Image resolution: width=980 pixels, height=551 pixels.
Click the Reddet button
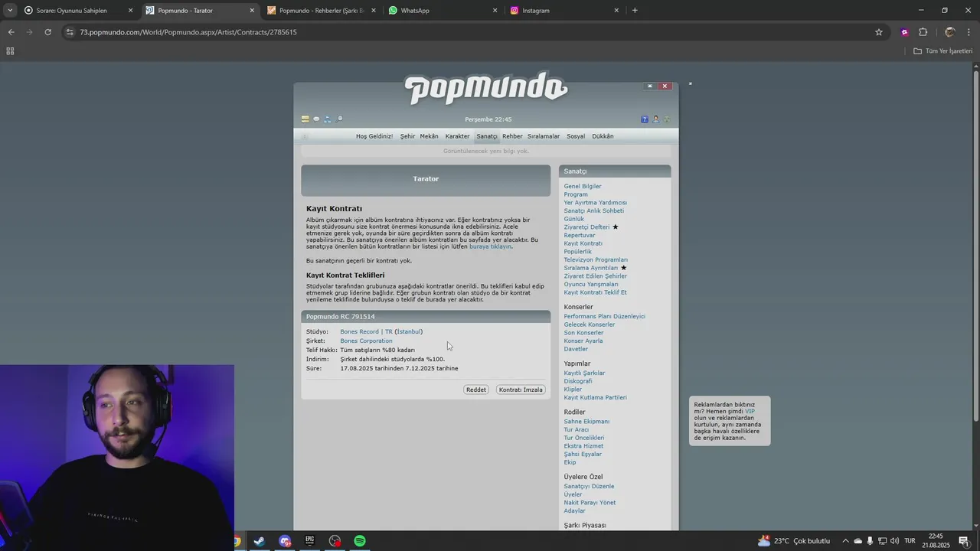click(x=476, y=390)
